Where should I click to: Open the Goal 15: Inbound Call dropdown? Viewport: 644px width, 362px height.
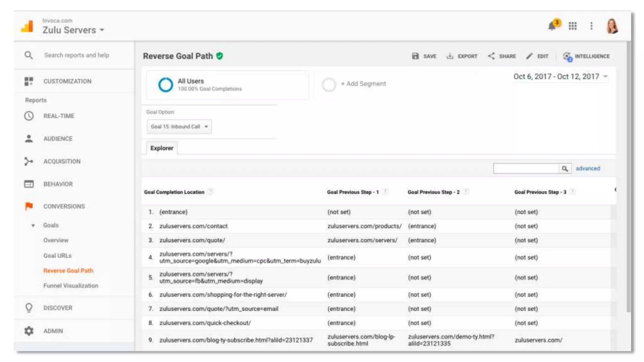tap(179, 127)
